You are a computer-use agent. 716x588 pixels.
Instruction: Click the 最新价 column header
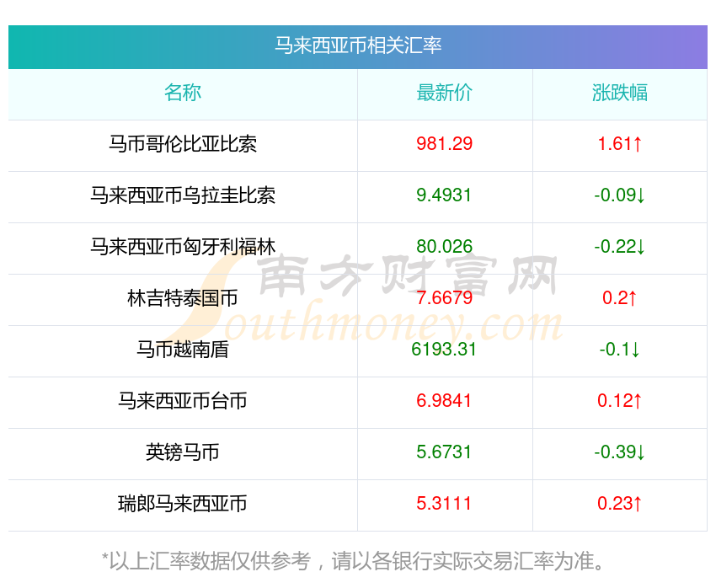[444, 93]
